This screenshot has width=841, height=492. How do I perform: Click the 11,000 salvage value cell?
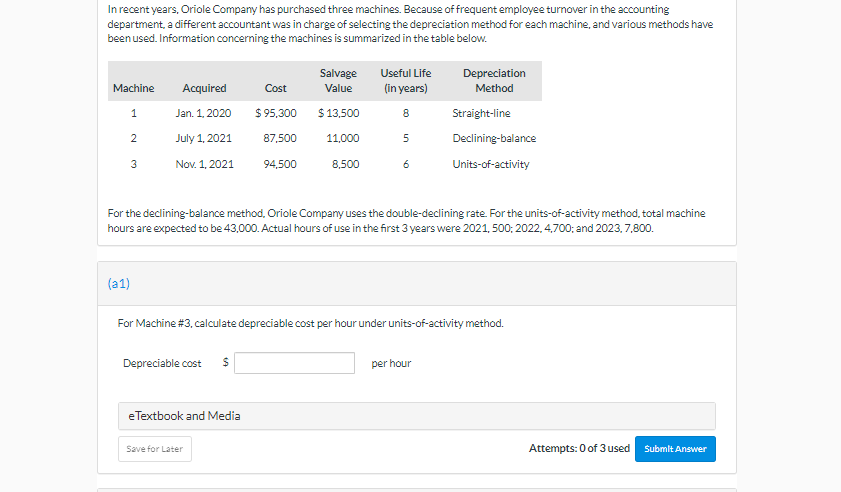point(343,138)
